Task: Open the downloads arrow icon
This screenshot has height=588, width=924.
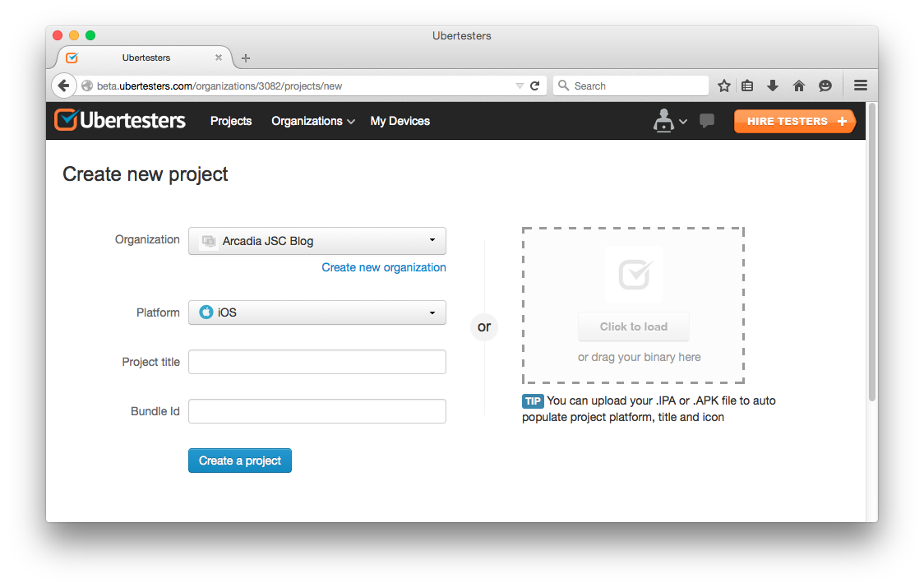Action: click(x=773, y=86)
